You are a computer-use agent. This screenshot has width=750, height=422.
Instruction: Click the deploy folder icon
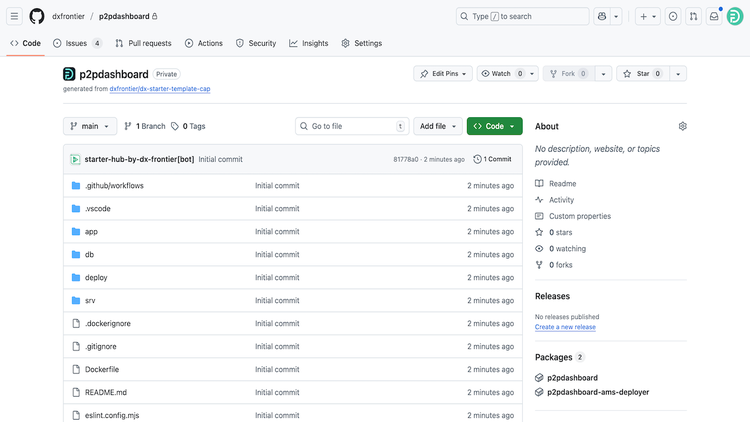[76, 278]
